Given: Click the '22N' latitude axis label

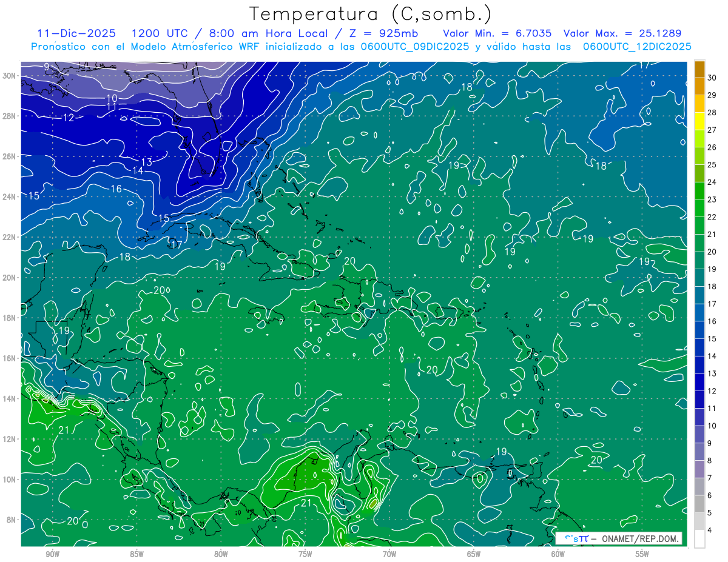Looking at the screenshot, I should [10, 236].
